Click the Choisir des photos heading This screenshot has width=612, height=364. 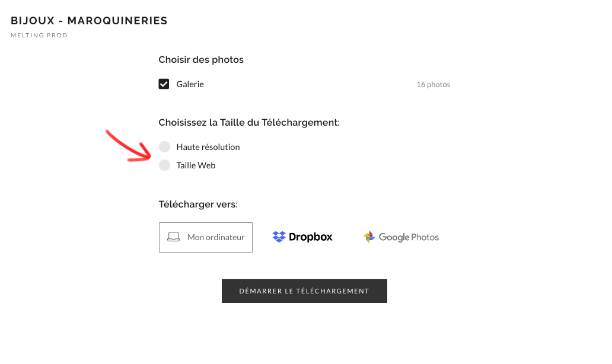[x=201, y=60]
